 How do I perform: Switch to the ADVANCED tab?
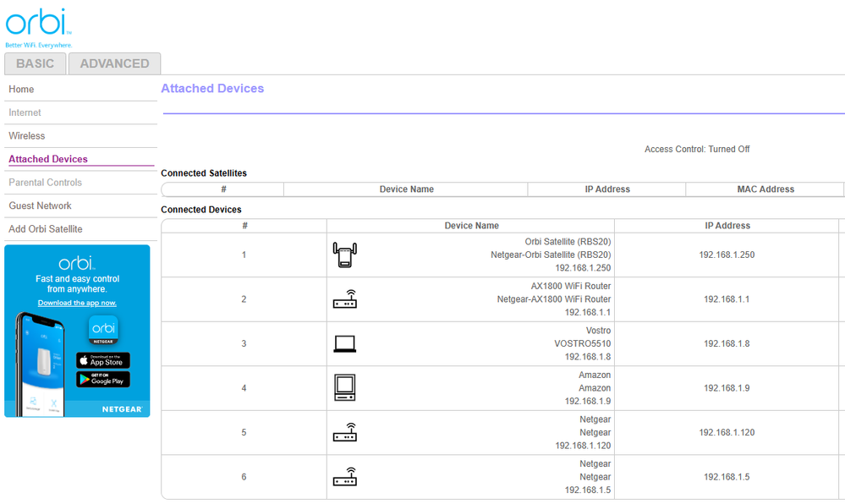tap(114, 63)
